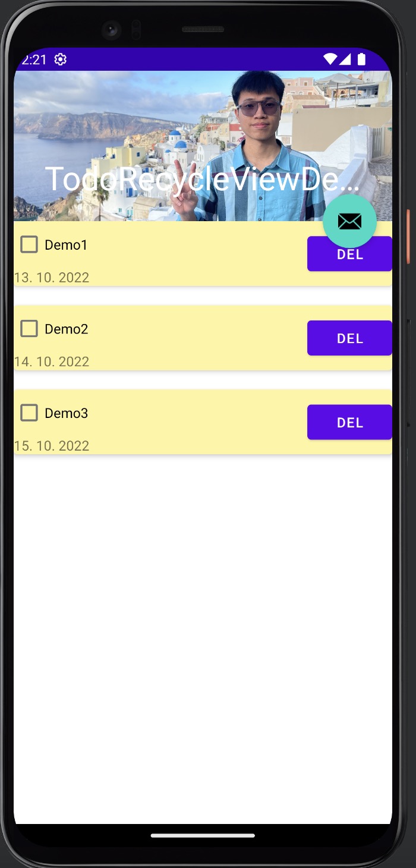Viewport: 416px width, 868px height.
Task: Tap the Demo2 todo label
Action: pos(66,329)
